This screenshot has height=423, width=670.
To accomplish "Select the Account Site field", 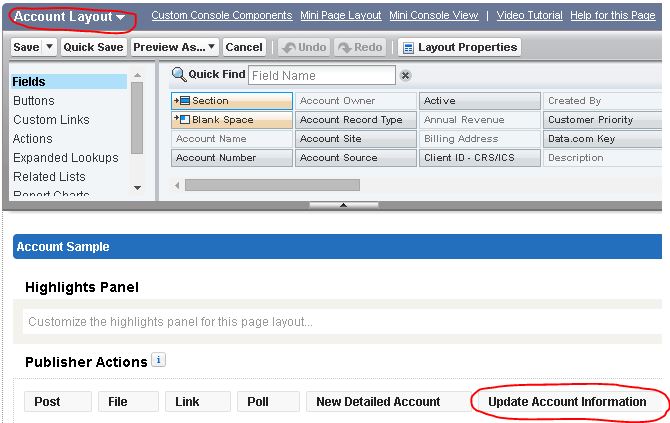I will pos(356,139).
